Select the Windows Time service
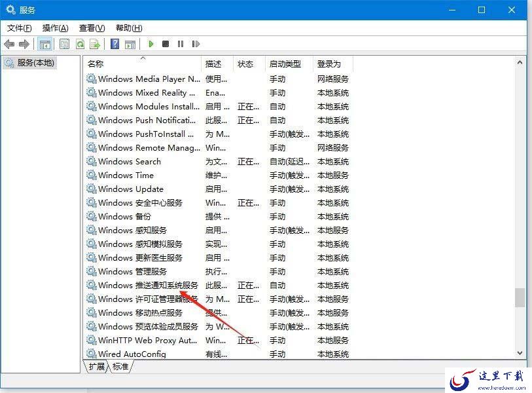The width and height of the screenshot is (532, 393). (217, 176)
